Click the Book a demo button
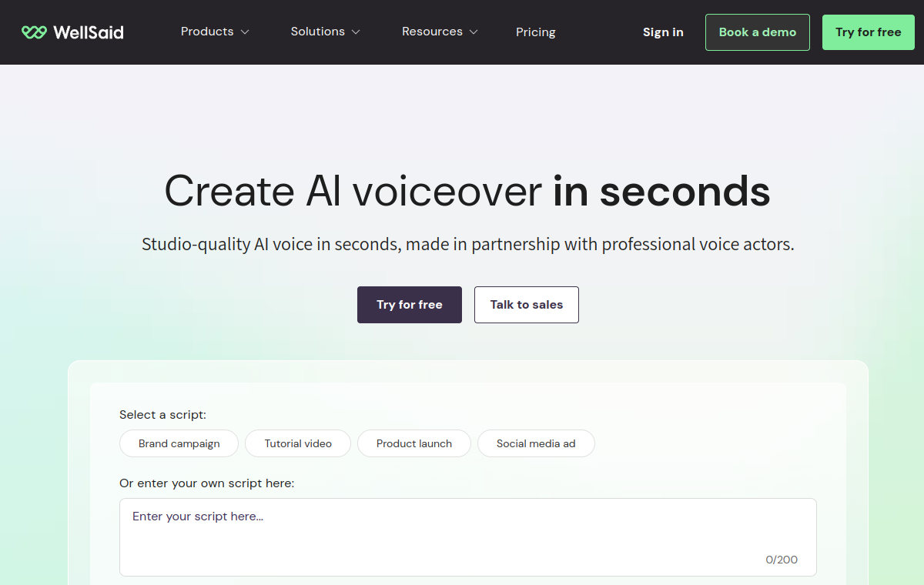 coord(758,32)
